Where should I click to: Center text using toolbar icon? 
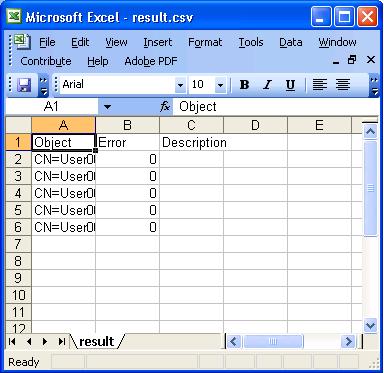point(343,85)
